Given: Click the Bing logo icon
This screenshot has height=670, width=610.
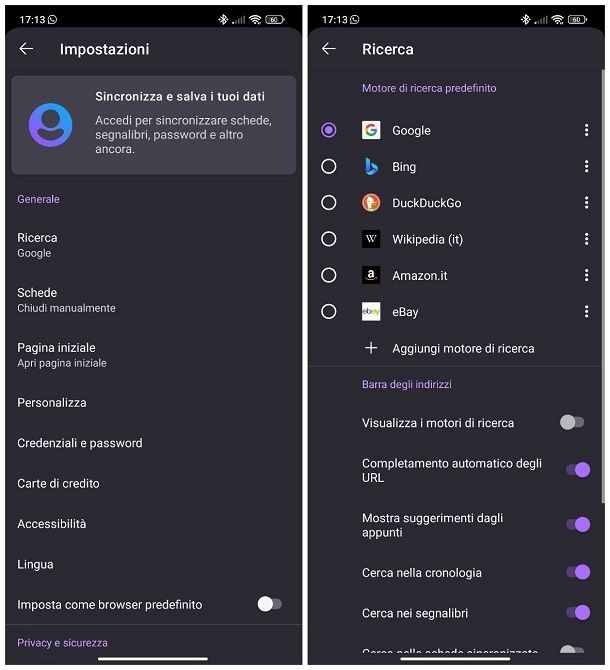Looking at the screenshot, I should click(x=371, y=167).
